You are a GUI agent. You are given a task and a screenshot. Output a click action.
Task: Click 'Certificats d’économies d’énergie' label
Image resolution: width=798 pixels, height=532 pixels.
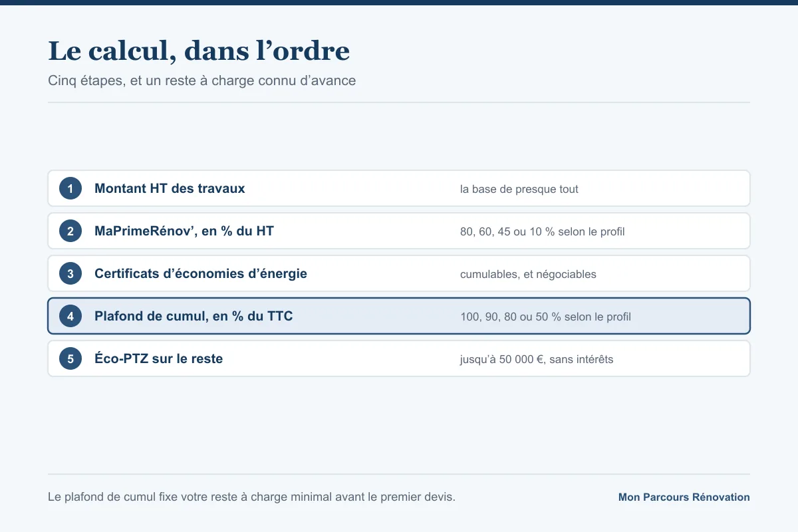pyautogui.click(x=201, y=273)
